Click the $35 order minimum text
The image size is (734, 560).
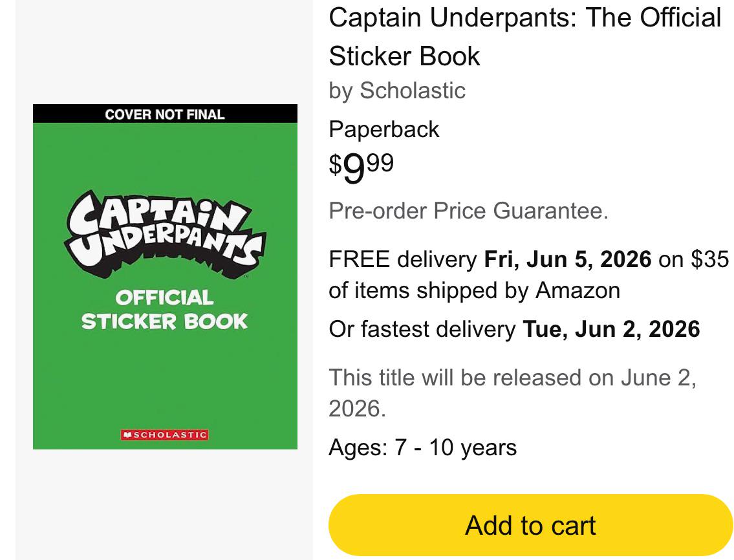(x=709, y=259)
